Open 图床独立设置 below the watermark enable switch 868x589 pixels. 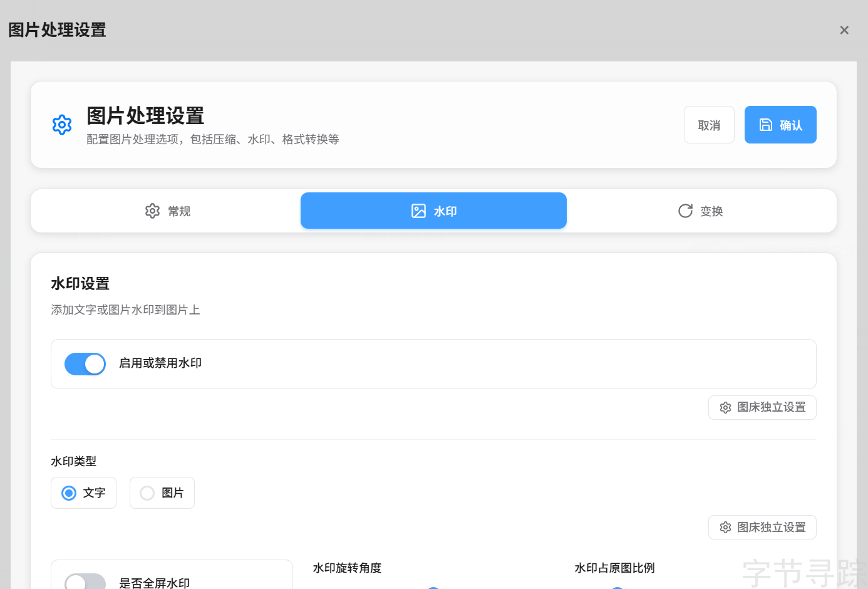point(762,407)
